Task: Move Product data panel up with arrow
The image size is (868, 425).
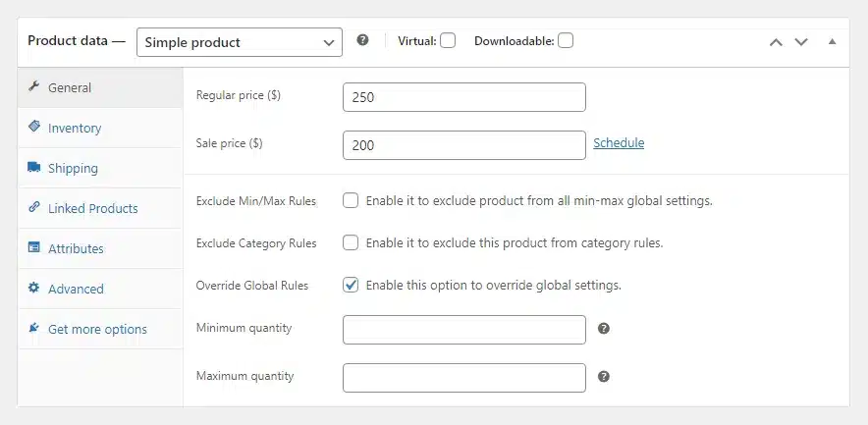Action: pos(776,42)
